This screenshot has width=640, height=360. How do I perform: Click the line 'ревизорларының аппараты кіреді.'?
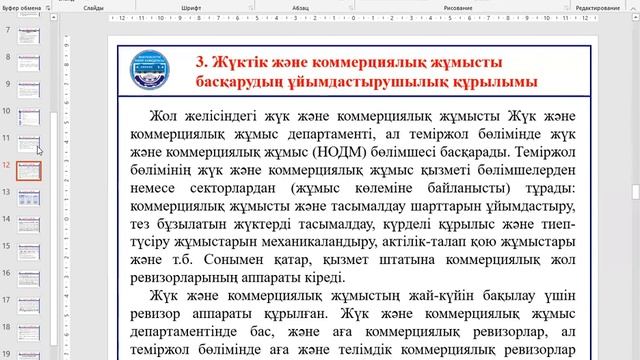point(238,278)
